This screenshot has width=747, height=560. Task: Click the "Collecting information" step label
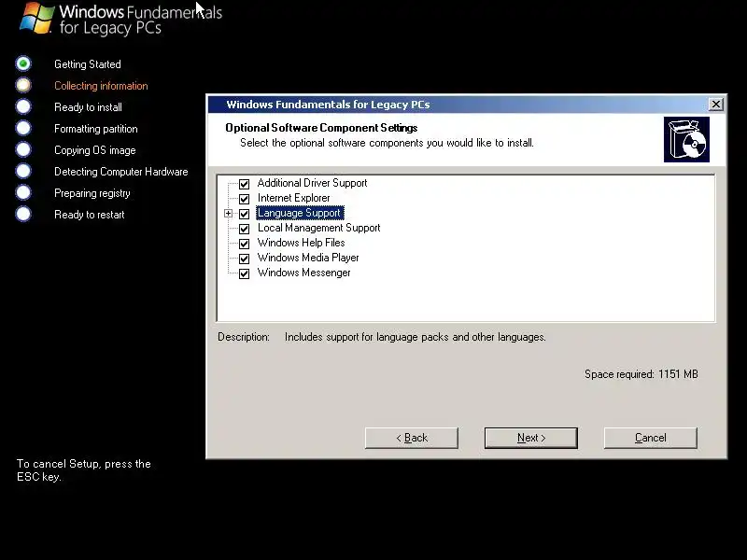(x=101, y=86)
